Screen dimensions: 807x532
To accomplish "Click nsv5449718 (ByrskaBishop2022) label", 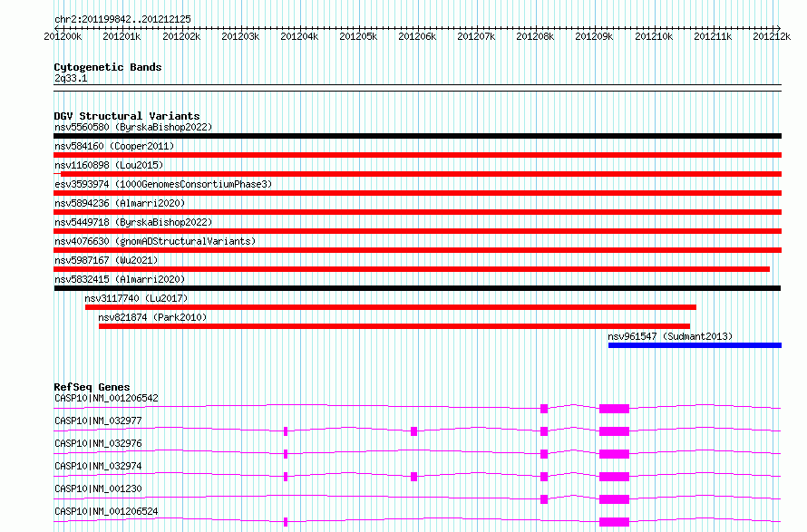I will (x=133, y=222).
